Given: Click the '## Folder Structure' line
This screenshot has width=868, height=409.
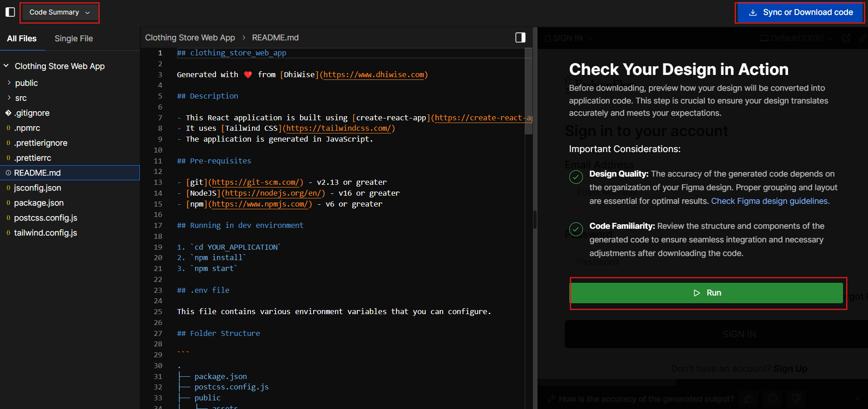Looking at the screenshot, I should point(218,333).
